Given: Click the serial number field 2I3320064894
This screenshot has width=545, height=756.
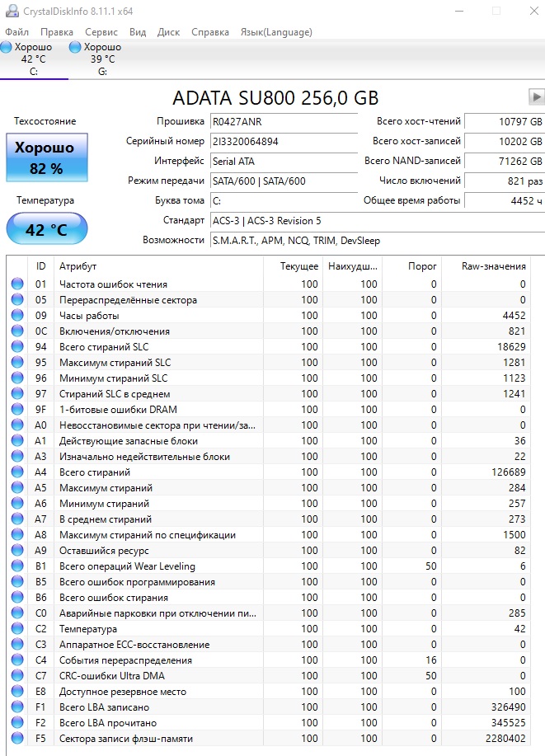Looking at the screenshot, I should click(x=284, y=141).
